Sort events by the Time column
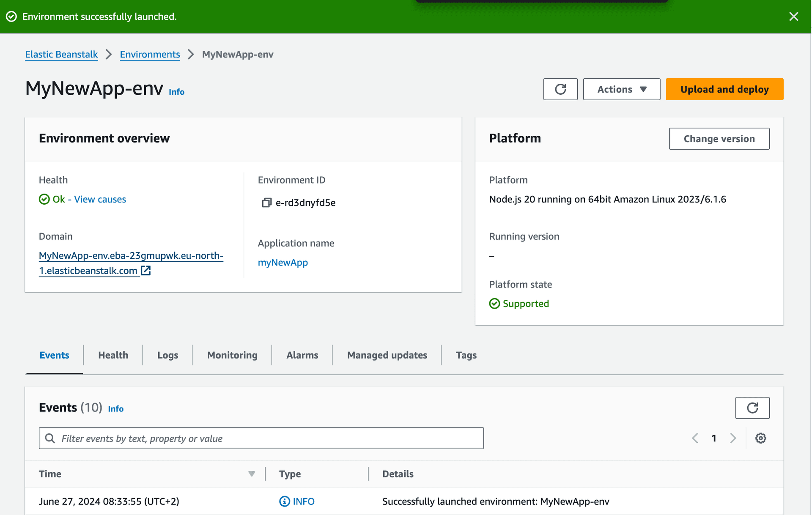812x515 pixels. pyautogui.click(x=251, y=474)
